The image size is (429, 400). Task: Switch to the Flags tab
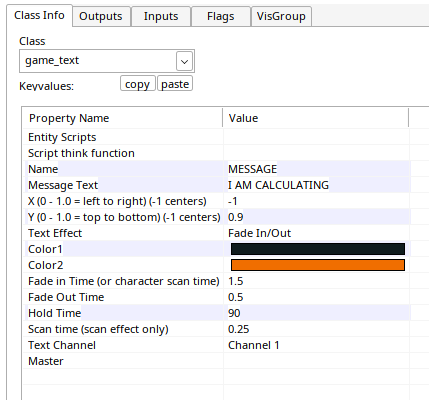coord(221,16)
